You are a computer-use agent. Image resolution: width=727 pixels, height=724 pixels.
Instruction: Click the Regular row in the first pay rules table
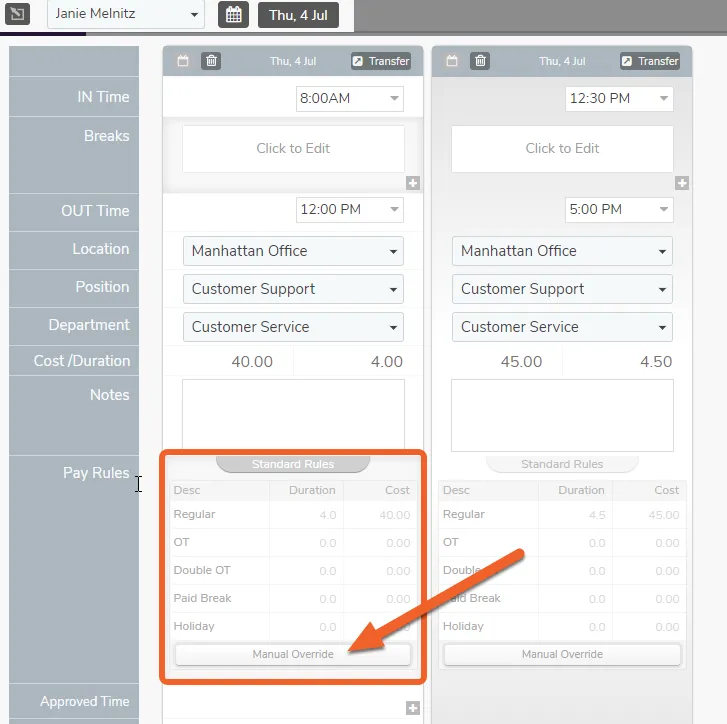292,514
